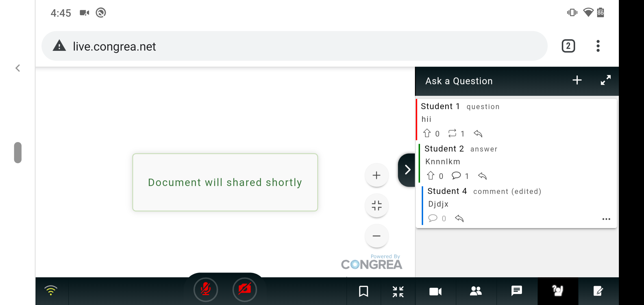Open the participants list icon
Viewport: 644px width, 305px height.
pos(476,291)
